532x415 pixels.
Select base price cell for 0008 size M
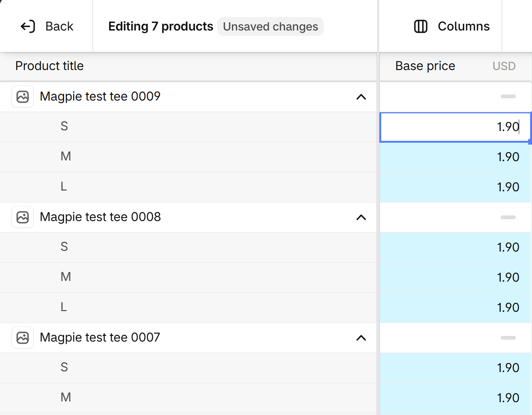455,278
